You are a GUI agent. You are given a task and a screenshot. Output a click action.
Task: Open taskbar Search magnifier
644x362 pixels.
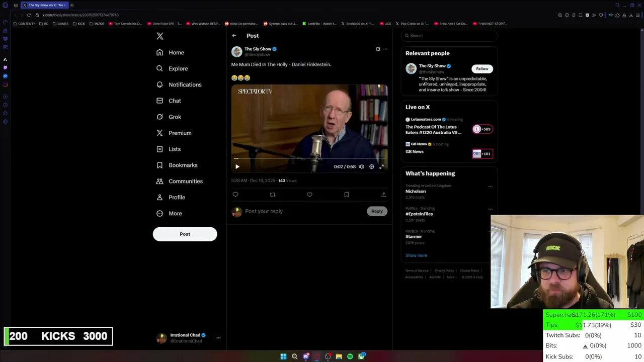[294, 356]
